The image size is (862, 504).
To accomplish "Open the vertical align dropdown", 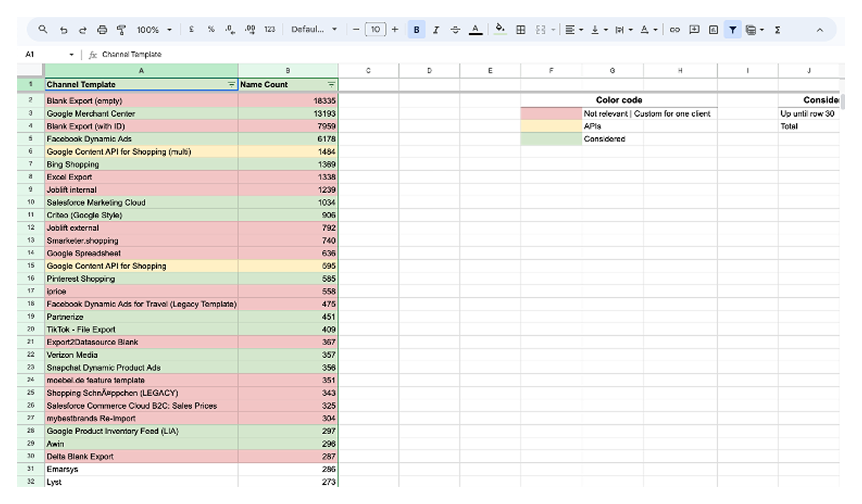I will pos(598,30).
